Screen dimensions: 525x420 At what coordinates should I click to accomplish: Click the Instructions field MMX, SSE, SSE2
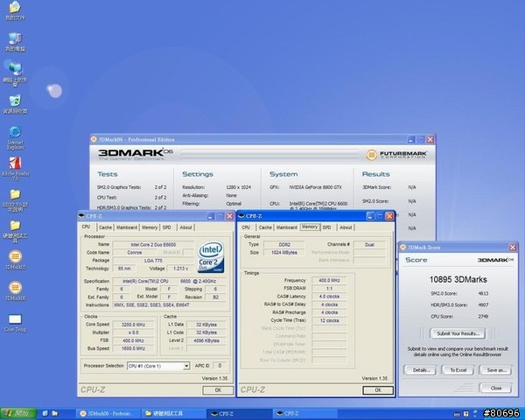[x=170, y=305]
